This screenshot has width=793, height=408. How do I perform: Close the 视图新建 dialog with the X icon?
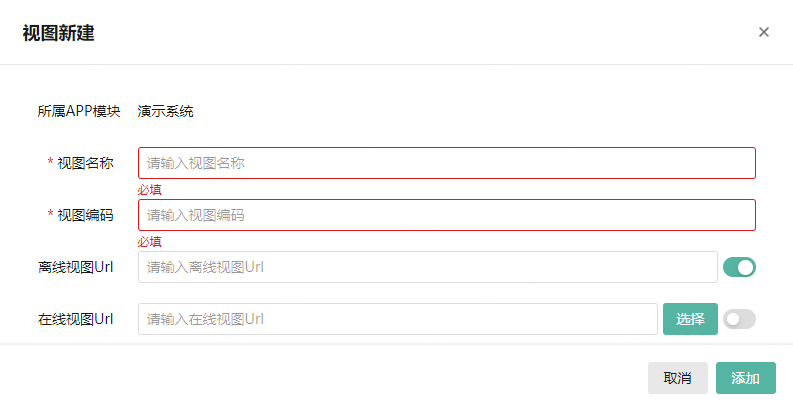click(x=764, y=32)
